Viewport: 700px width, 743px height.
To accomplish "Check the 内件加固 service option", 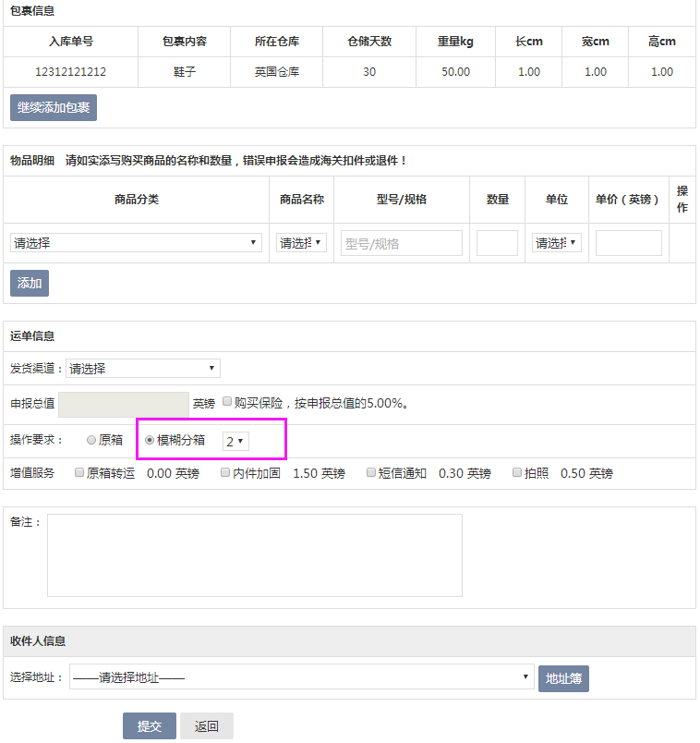I will coord(225,472).
